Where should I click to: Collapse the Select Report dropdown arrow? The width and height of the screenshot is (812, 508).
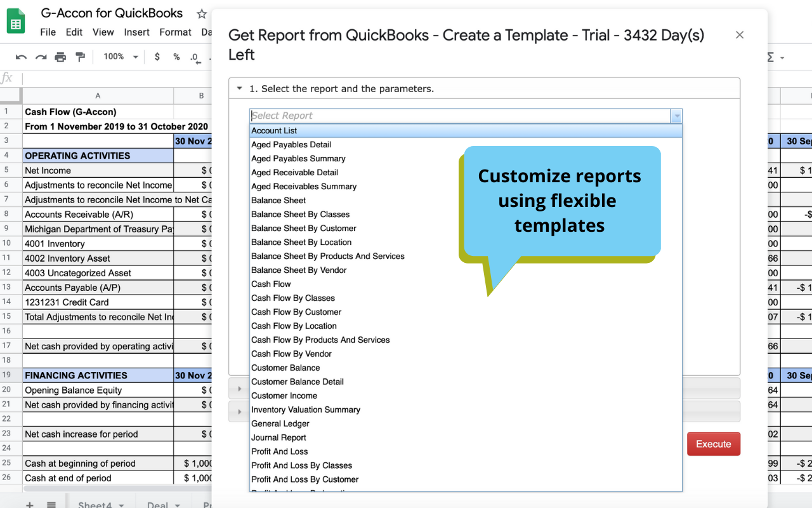coord(676,116)
